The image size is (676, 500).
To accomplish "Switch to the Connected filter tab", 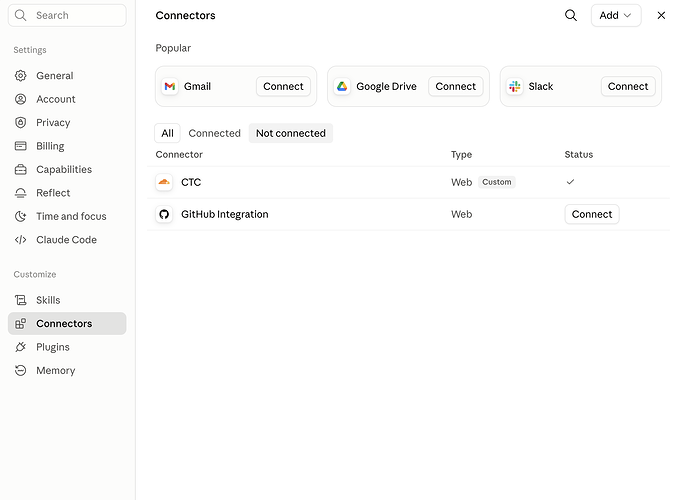I will pos(214,133).
